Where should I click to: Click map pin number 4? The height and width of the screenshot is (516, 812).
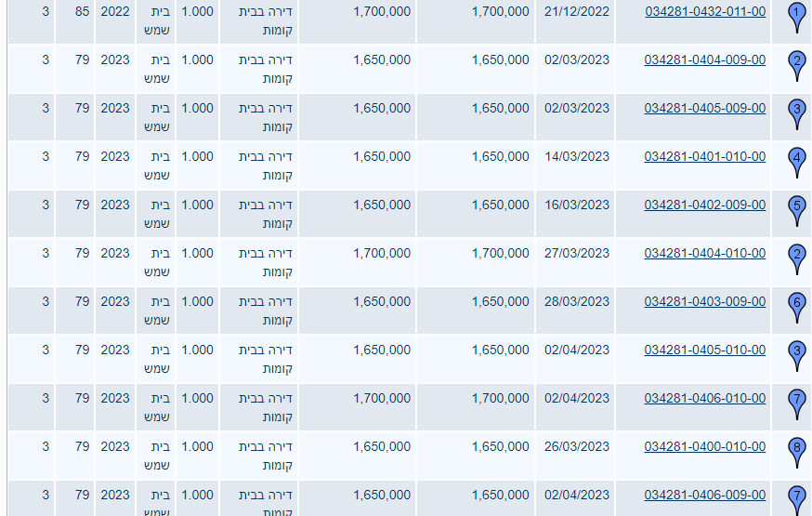tap(796, 160)
